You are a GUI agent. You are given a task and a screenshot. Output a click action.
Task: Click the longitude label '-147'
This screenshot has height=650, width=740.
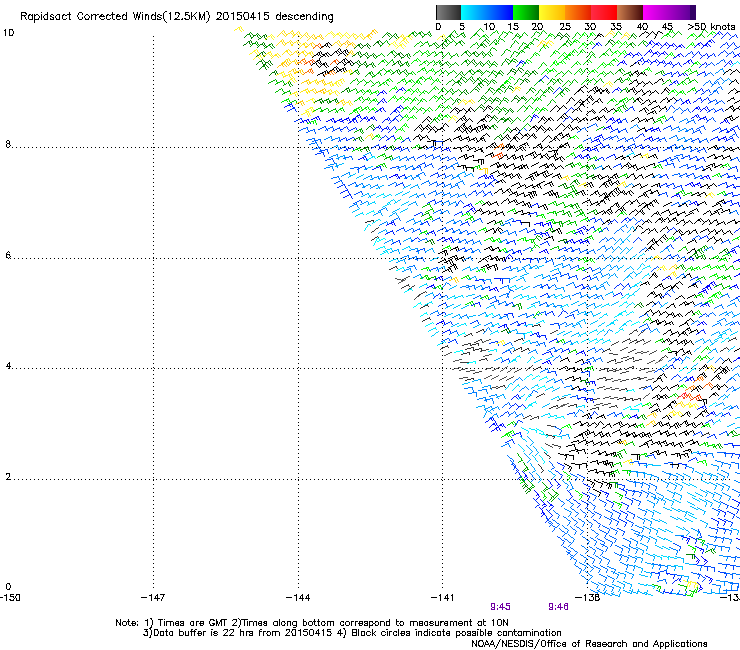click(x=153, y=598)
